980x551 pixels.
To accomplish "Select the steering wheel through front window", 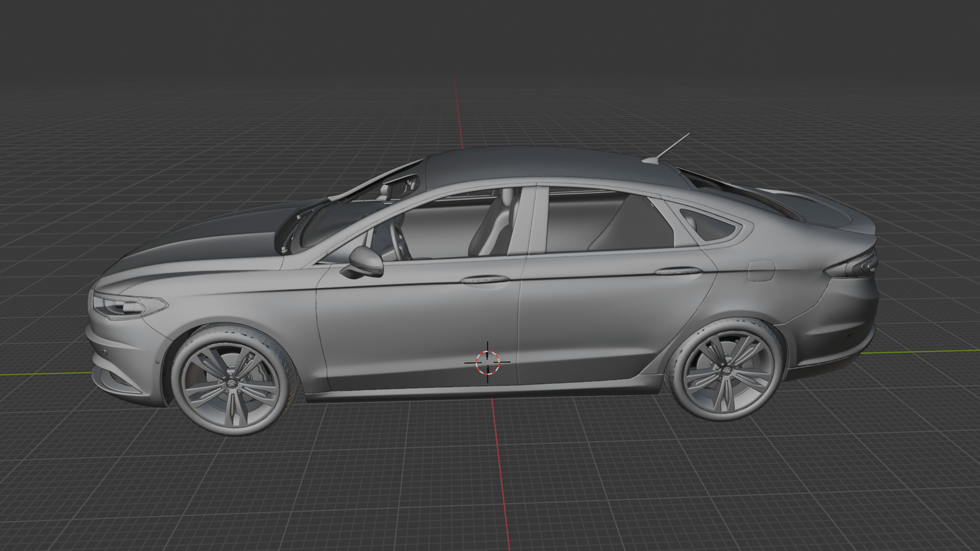I will pos(400,240).
